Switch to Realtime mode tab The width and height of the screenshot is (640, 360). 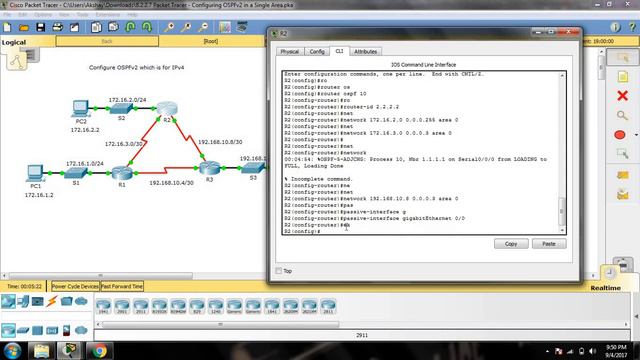coord(605,288)
